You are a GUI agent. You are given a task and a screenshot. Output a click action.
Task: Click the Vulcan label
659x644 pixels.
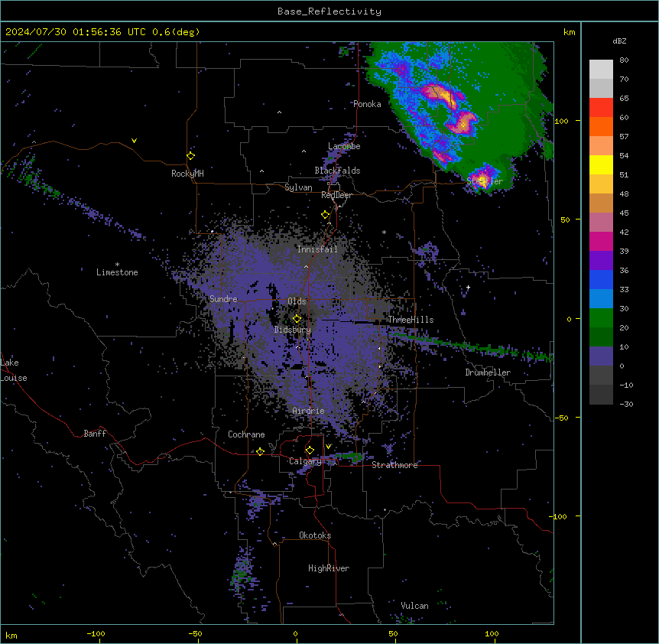click(x=414, y=606)
